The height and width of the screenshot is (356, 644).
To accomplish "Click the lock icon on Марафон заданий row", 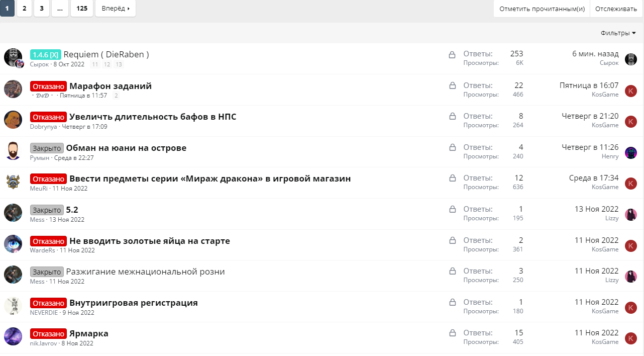I will tap(452, 86).
